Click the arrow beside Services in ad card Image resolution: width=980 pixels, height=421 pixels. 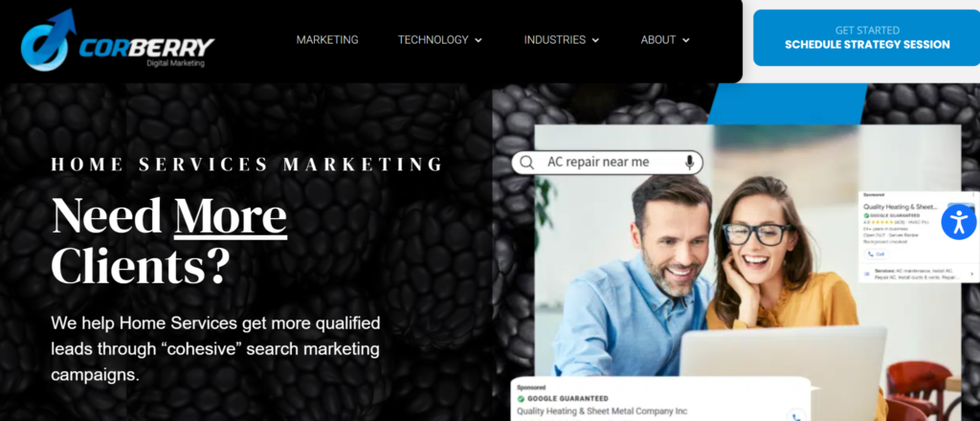971,274
